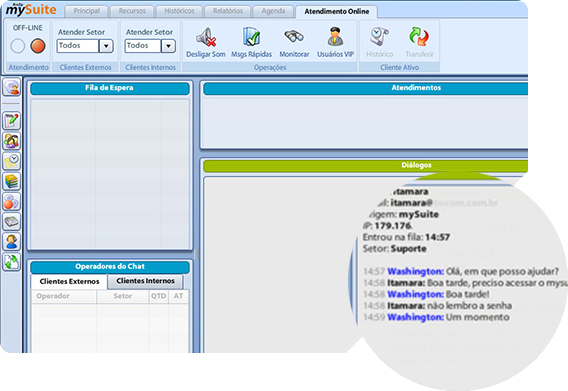This screenshot has width=568, height=391.
Task: Click the Monitorar binoculars icon
Action: point(294,37)
